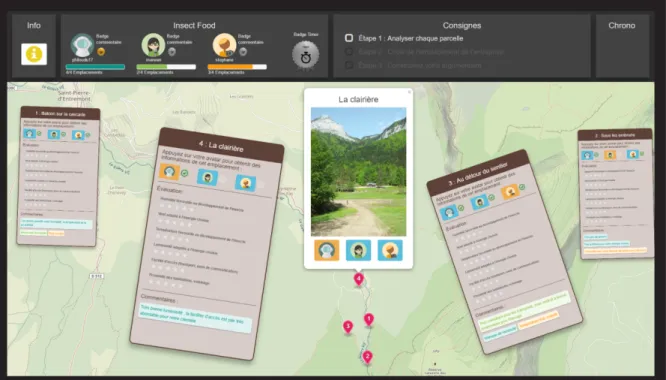Close the La clairière popup
666x380 pixels.
click(x=409, y=92)
